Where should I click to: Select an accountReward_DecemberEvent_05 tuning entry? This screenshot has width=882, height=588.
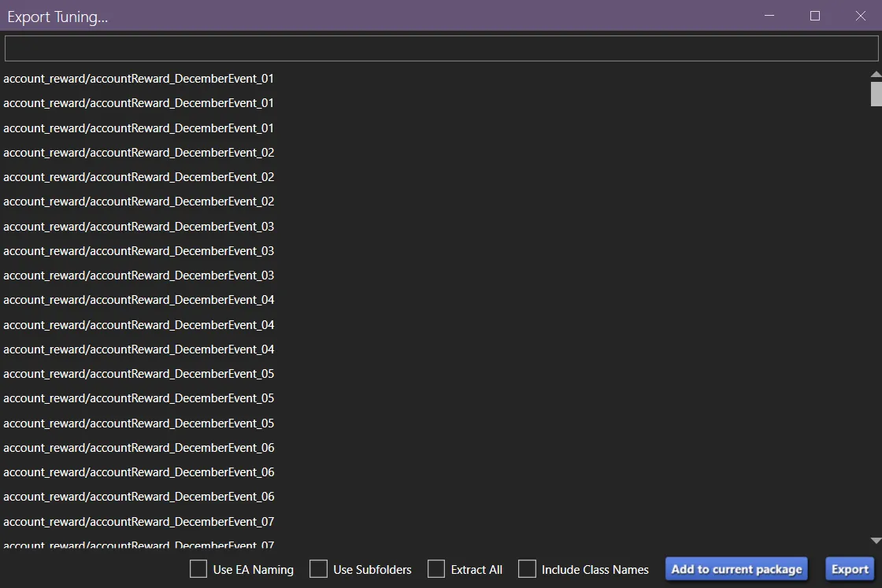(x=139, y=373)
